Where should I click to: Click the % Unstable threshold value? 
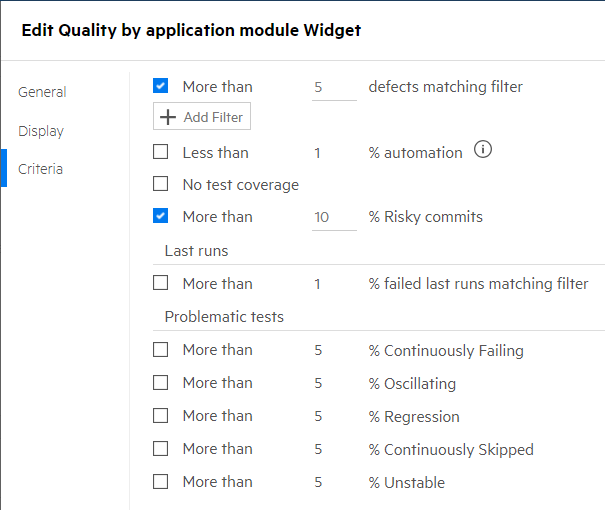click(318, 482)
